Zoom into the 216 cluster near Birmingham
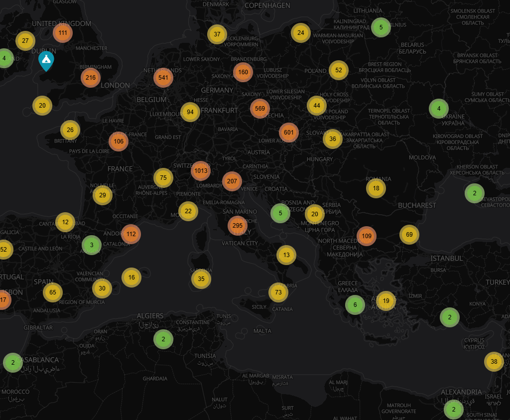The width and height of the screenshot is (510, 420). (91, 78)
